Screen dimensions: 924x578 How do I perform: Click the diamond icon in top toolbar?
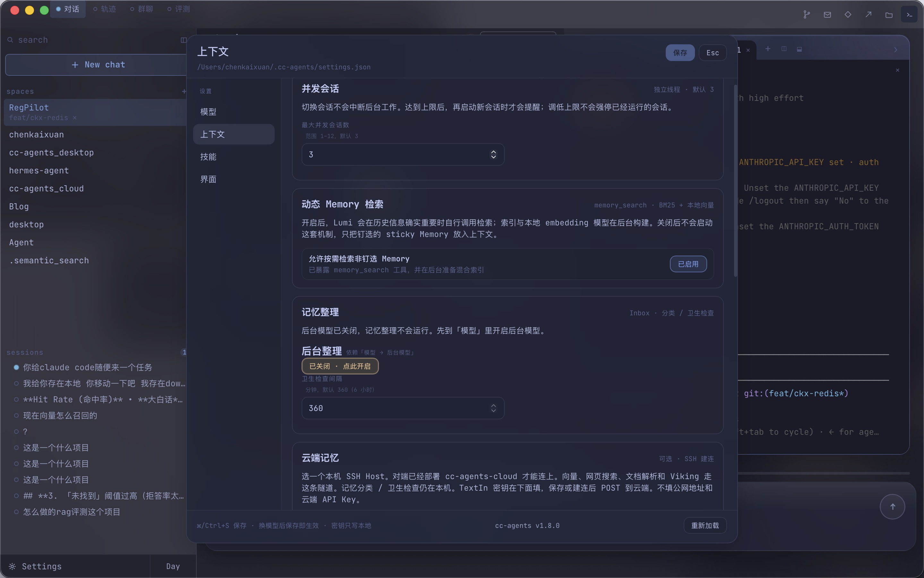pos(848,14)
